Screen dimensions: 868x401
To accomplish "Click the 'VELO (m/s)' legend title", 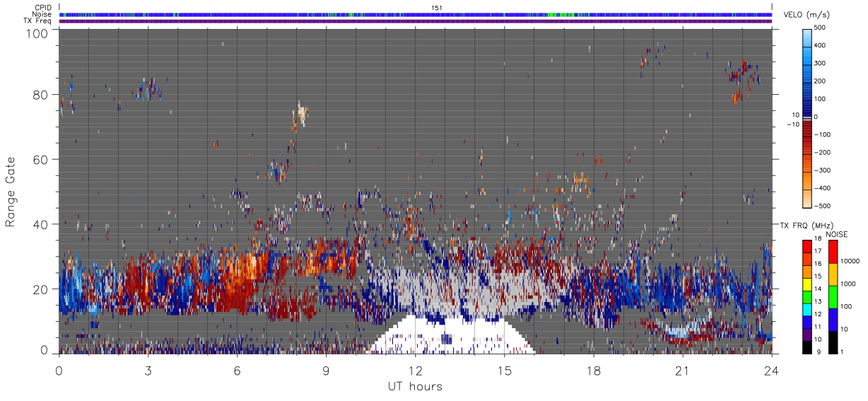I will click(x=807, y=15).
